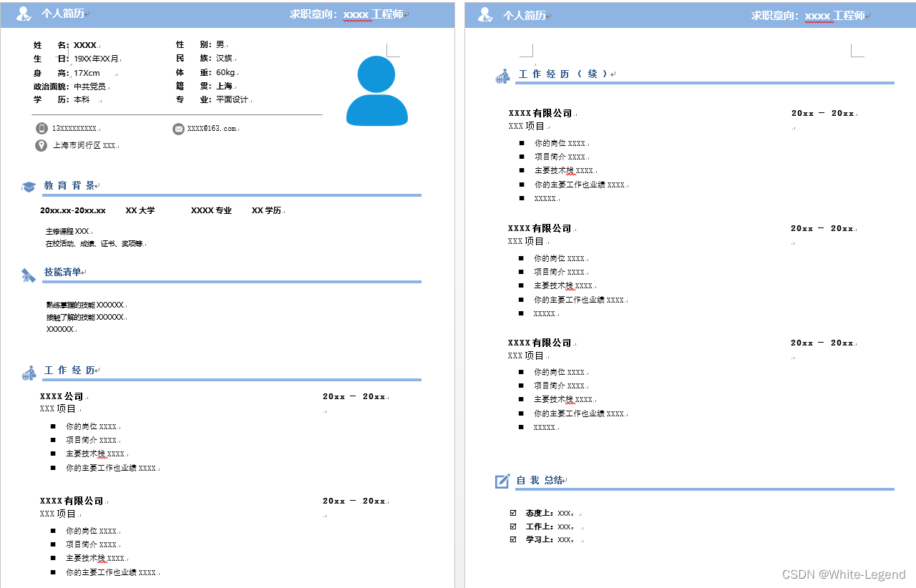Click the phone icon beside 13XXXXXXXXX

point(42,128)
